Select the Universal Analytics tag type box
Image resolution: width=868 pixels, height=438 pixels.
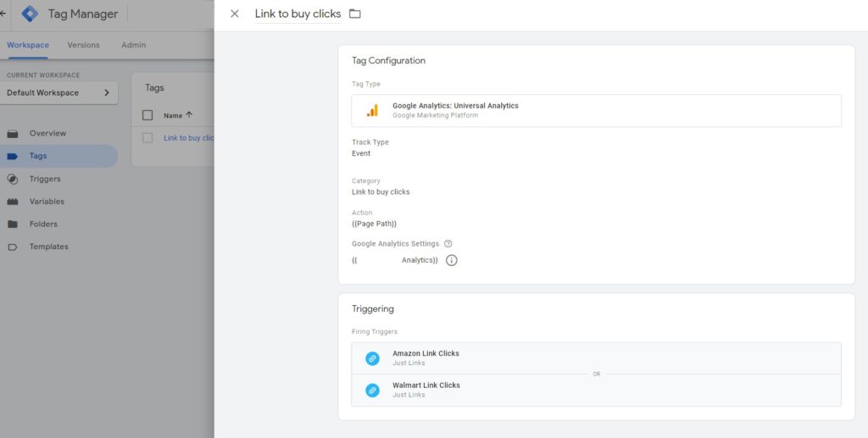pyautogui.click(x=596, y=111)
